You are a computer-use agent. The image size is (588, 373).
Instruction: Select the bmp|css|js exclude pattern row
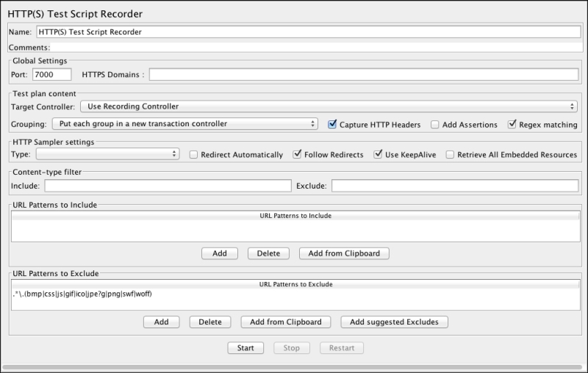[295, 294]
